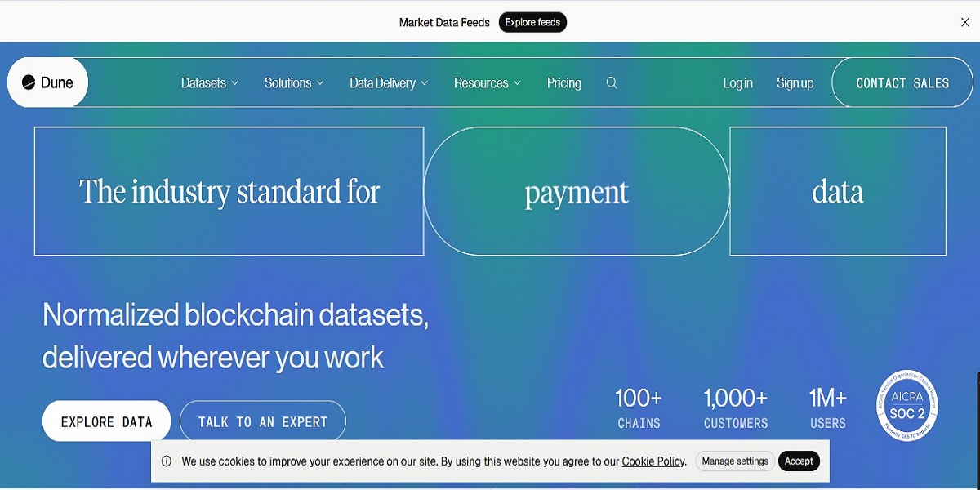Screen dimensions: 980x490
Task: Click 'The industry standard for' headline box
Action: 229,191
